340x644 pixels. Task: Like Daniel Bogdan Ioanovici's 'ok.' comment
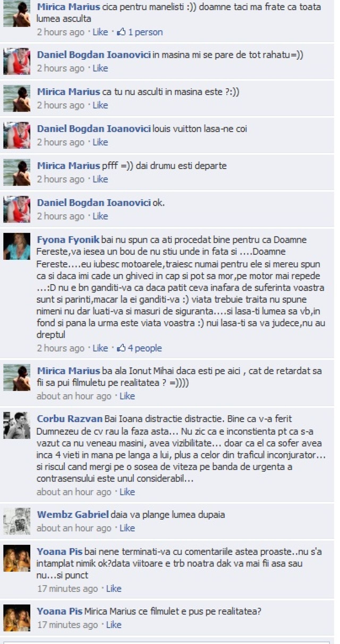100,216
